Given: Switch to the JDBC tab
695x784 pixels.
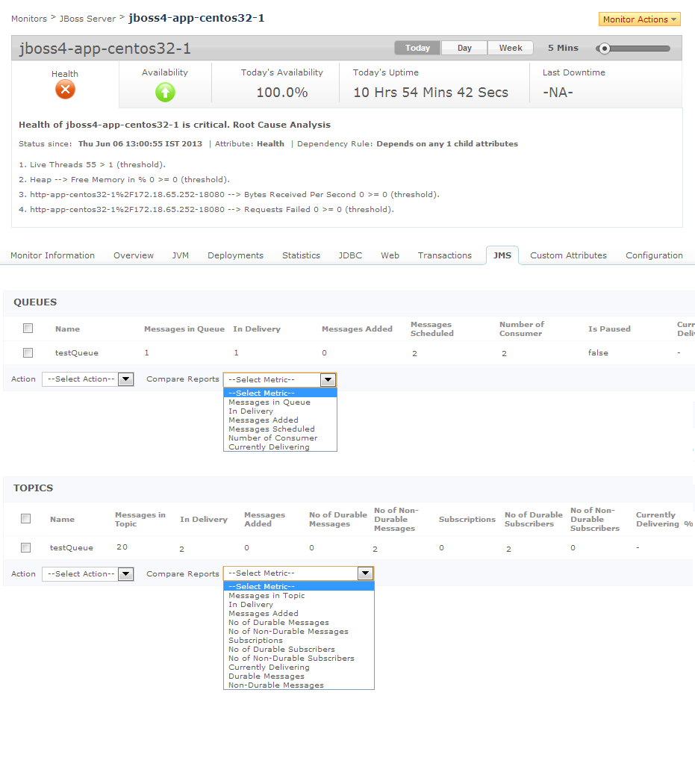Looking at the screenshot, I should point(350,255).
